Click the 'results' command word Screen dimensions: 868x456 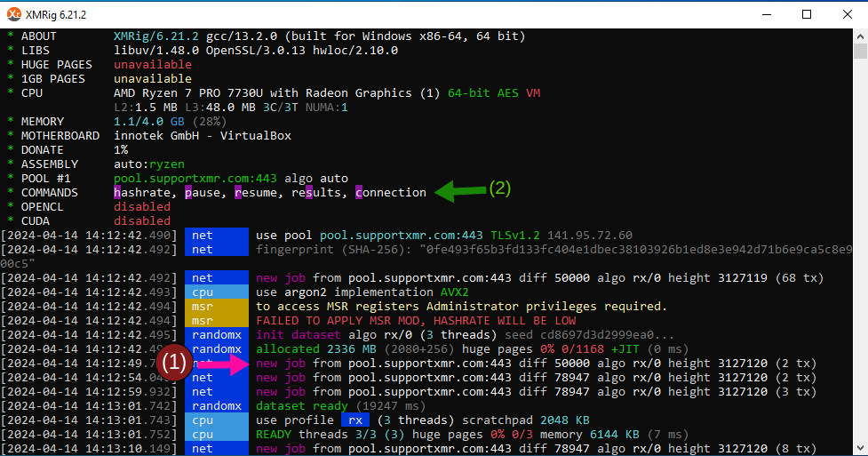316,193
